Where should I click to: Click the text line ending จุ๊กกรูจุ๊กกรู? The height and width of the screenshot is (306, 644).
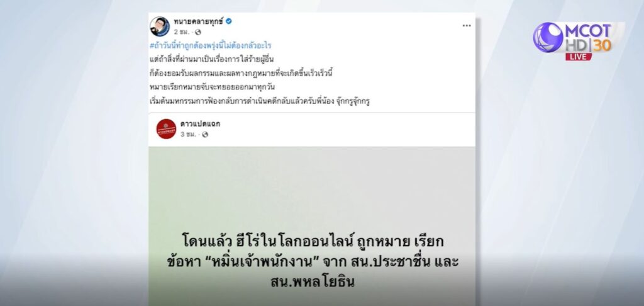(260, 101)
